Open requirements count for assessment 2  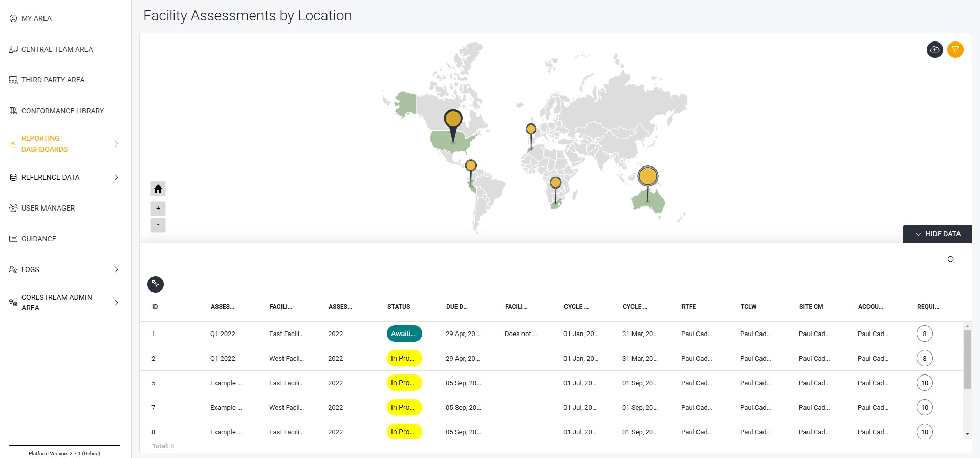924,358
